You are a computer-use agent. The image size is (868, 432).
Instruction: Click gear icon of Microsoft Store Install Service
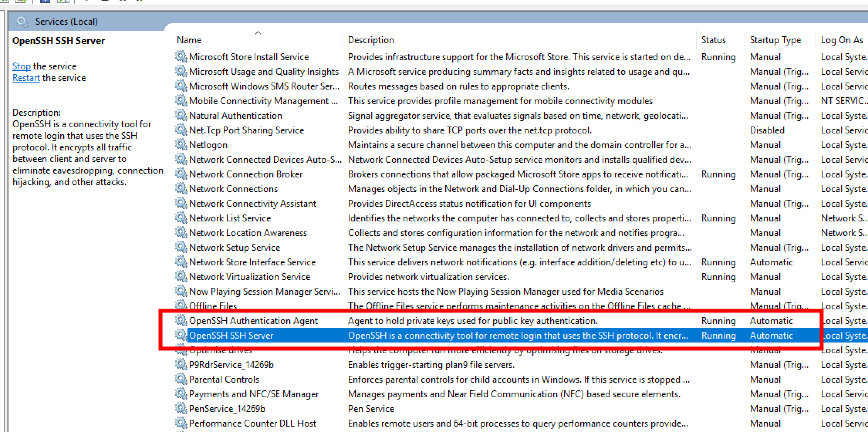pyautogui.click(x=181, y=56)
